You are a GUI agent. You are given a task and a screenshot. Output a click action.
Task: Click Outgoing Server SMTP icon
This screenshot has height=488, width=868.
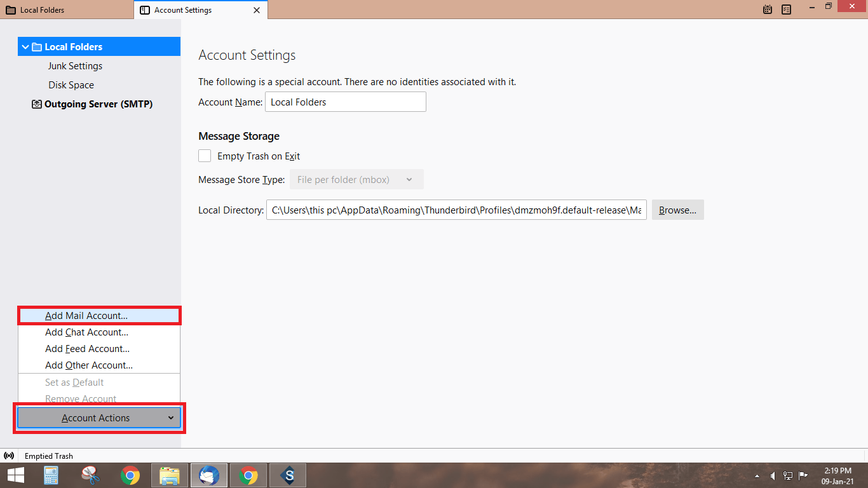click(37, 104)
